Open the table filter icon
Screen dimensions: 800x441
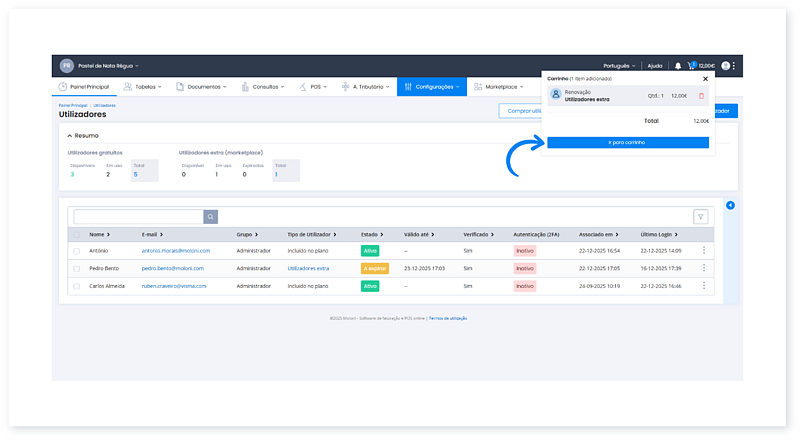(x=700, y=216)
